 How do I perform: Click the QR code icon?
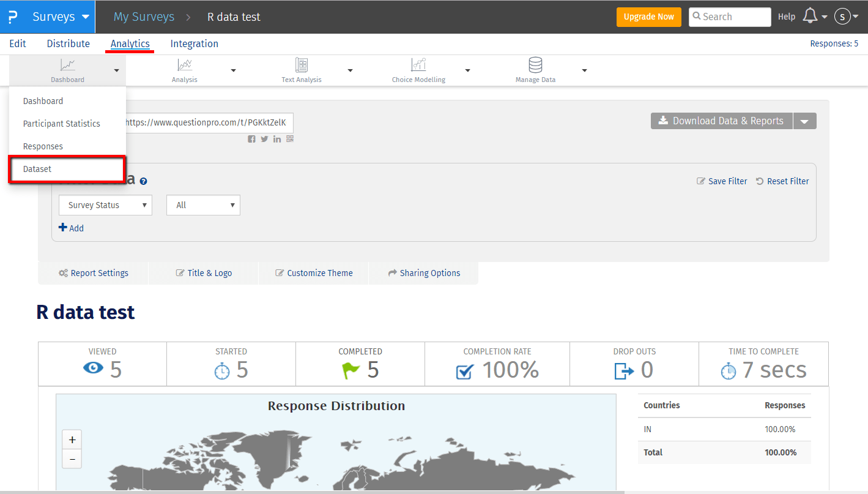click(290, 139)
